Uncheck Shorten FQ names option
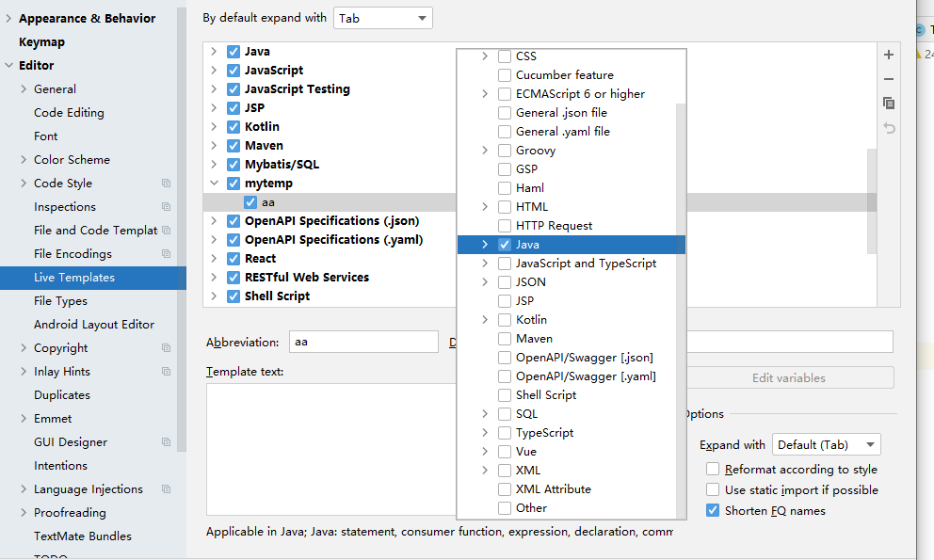Viewport: 934px width, 560px height. 713,511
